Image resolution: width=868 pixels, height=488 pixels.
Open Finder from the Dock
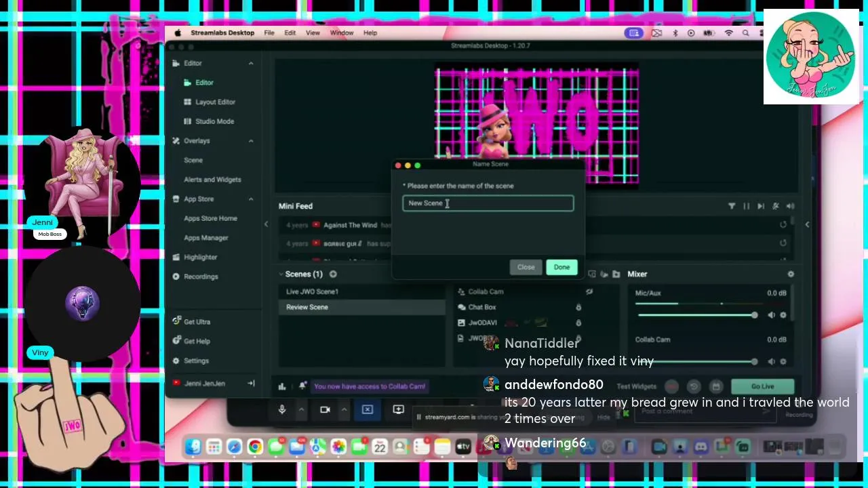193,447
